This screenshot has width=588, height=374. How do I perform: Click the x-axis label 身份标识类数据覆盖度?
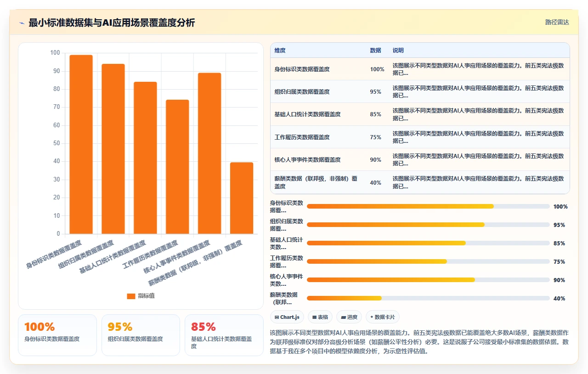[54, 254]
